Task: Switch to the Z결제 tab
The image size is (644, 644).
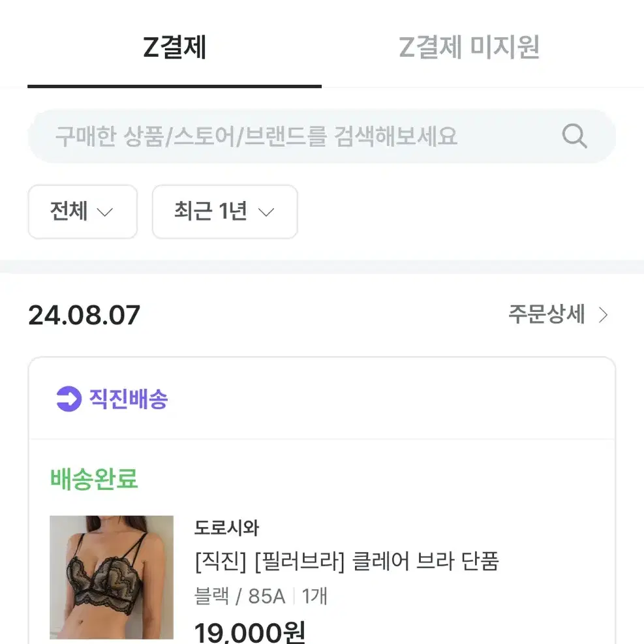Action: (175, 47)
